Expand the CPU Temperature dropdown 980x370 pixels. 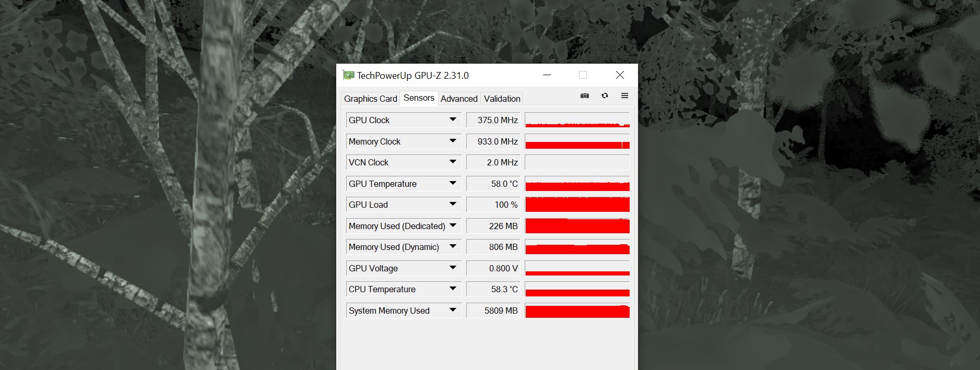(453, 289)
